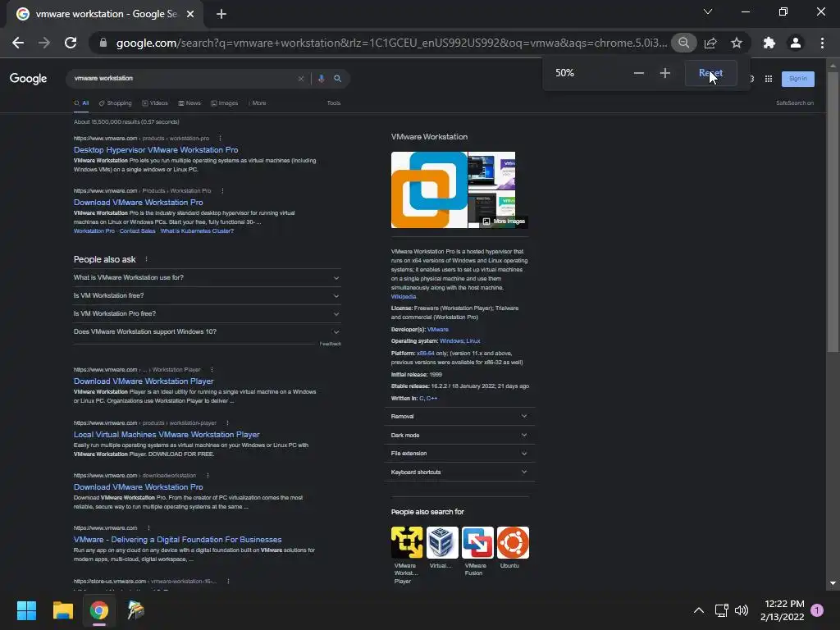Viewport: 840px width, 630px height.
Task: Reload the page
Action: pos(71,43)
